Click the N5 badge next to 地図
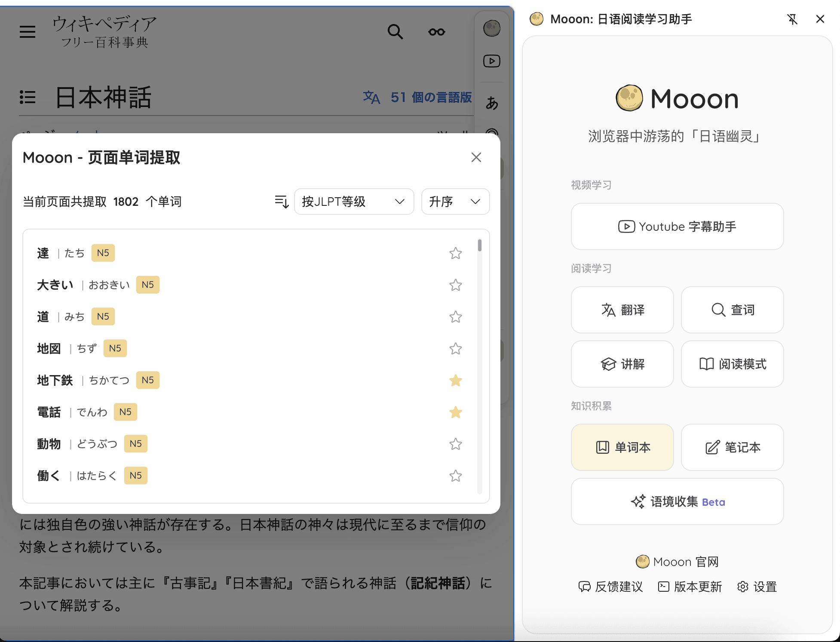 pos(115,349)
